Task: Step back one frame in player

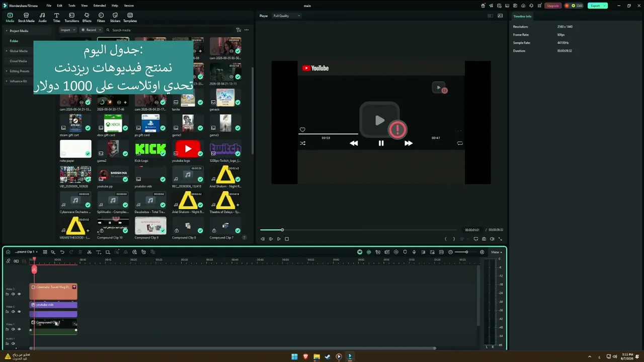Action: pyautogui.click(x=263, y=239)
